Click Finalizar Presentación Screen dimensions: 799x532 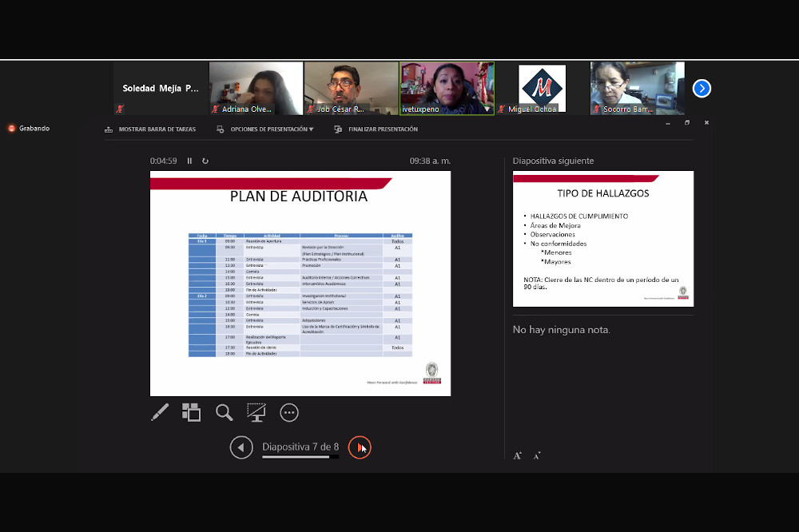tap(376, 129)
